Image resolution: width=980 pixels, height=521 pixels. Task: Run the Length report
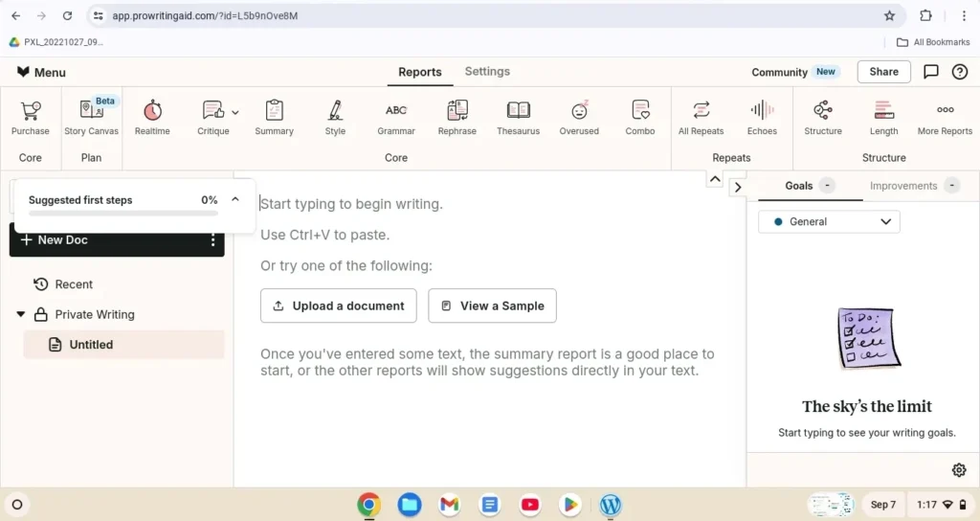pyautogui.click(x=883, y=118)
